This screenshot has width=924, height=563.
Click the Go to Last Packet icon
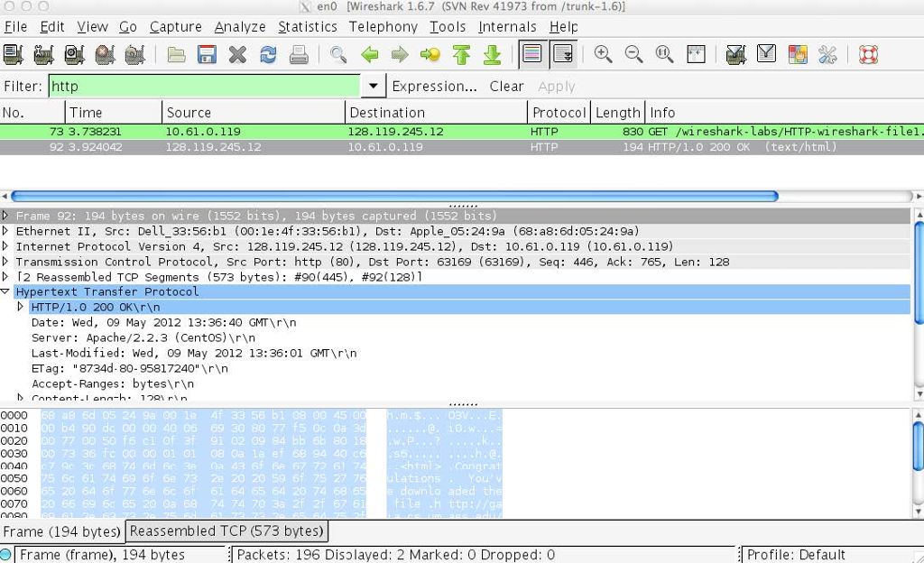[492, 54]
